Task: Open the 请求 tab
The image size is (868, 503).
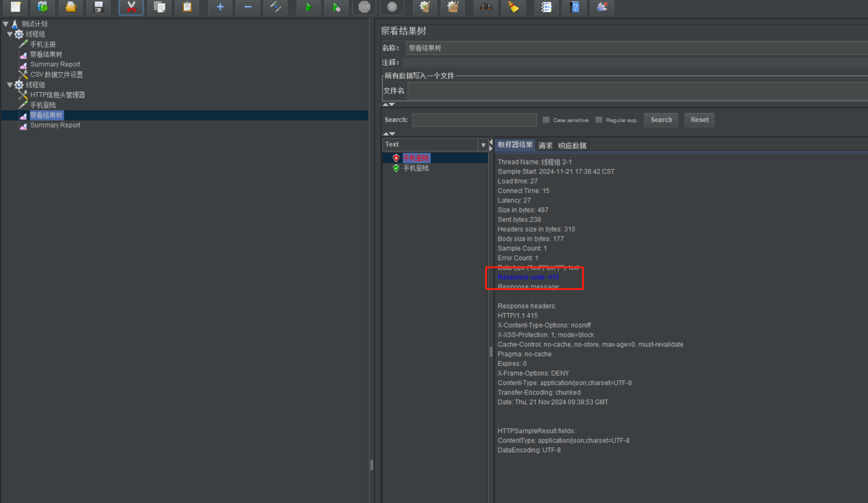Action: (545, 145)
